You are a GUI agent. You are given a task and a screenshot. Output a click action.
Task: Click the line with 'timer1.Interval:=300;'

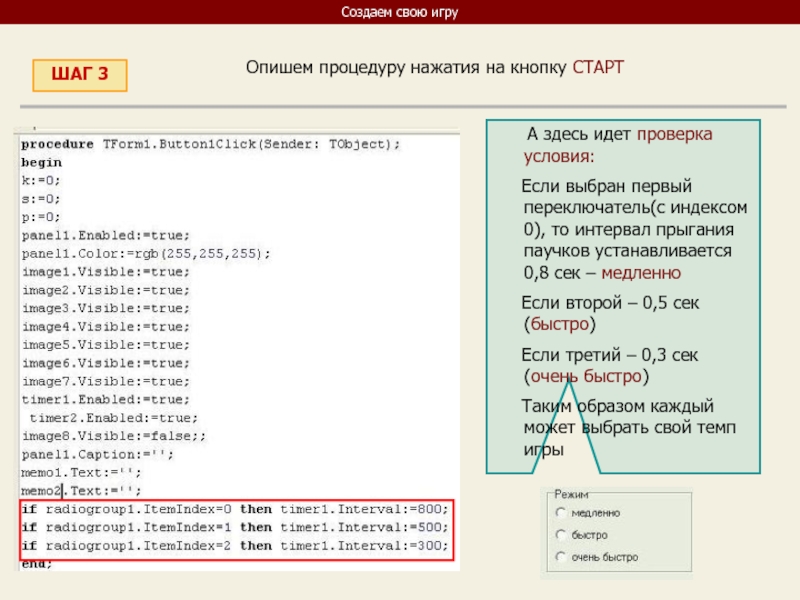(235, 546)
